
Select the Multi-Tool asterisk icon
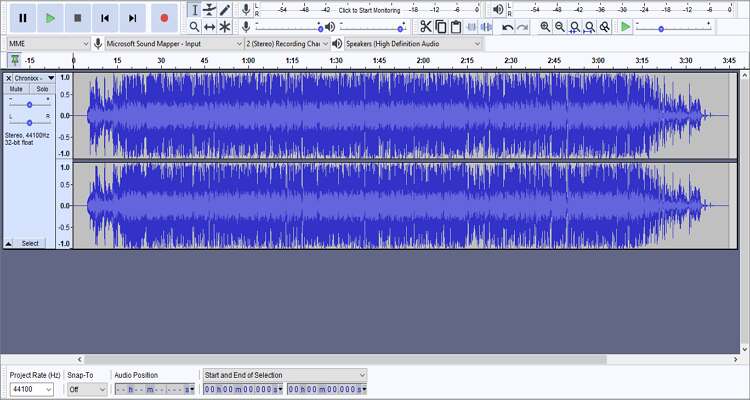224,27
